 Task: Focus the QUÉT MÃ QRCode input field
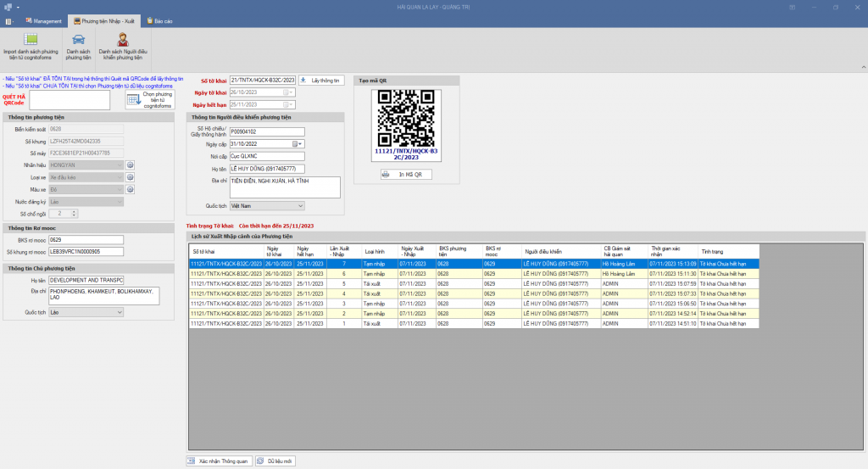[x=70, y=100]
